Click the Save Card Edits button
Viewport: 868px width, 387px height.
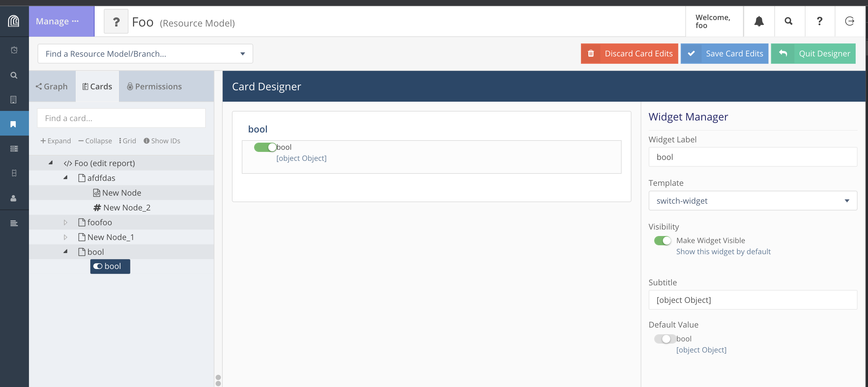724,53
